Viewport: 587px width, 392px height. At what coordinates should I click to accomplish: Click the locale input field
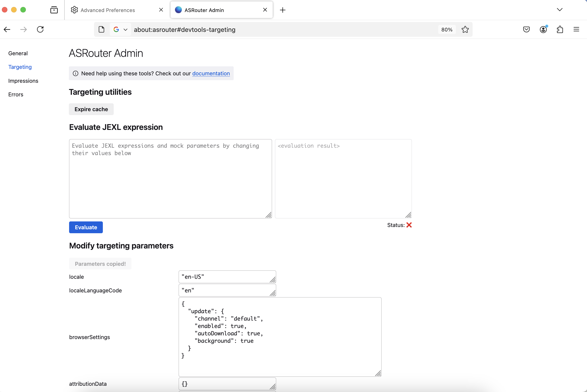(x=227, y=277)
